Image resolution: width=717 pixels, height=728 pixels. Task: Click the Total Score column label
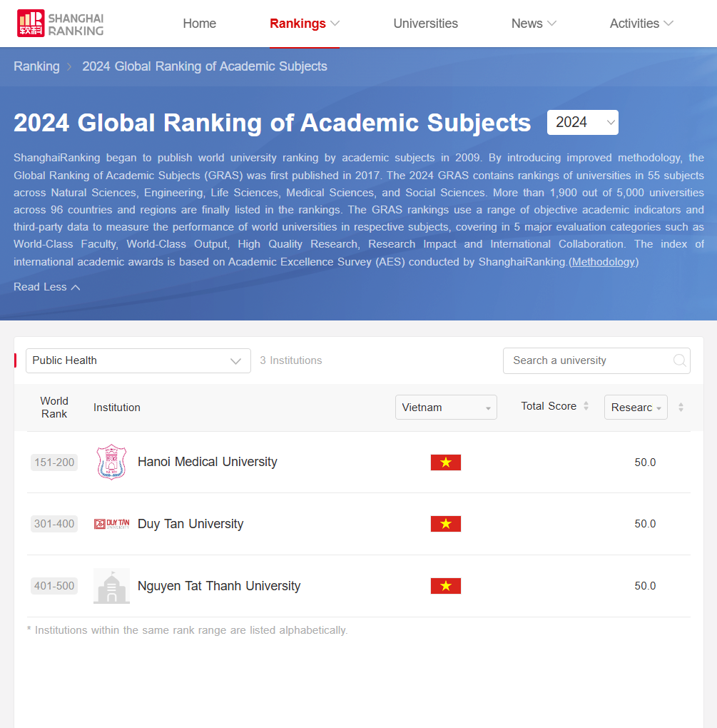pos(549,406)
